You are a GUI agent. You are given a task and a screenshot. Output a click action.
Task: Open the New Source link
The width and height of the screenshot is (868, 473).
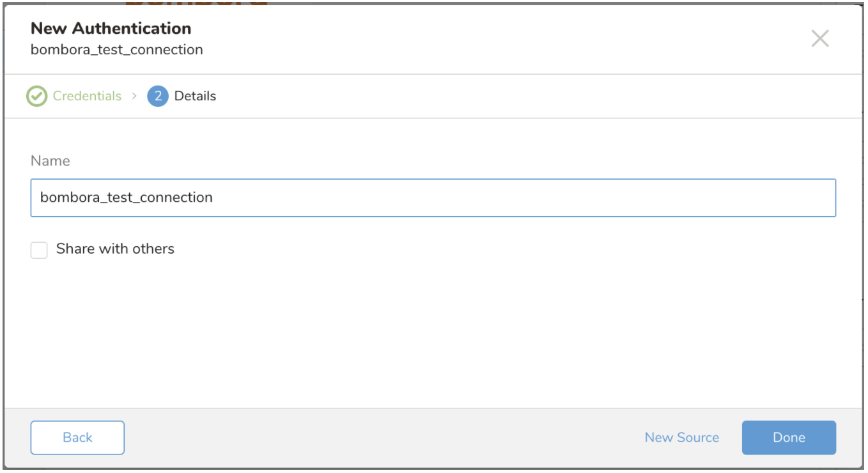[681, 438]
